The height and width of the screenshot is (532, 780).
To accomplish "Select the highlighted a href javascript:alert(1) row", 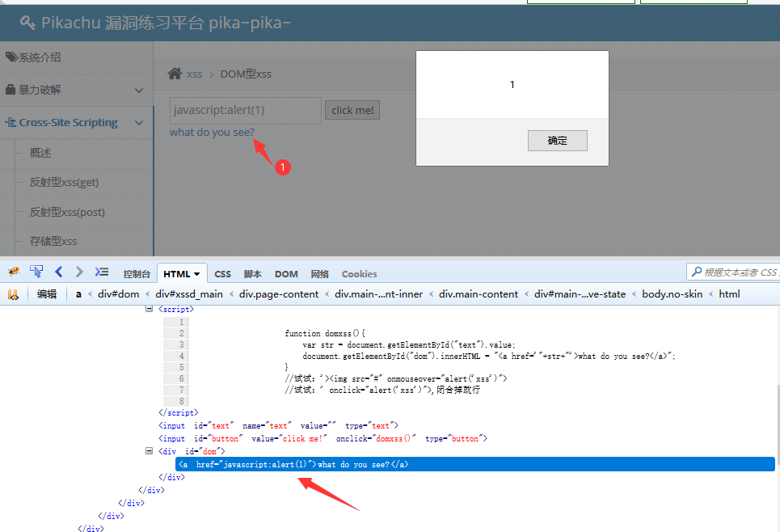I will click(475, 464).
